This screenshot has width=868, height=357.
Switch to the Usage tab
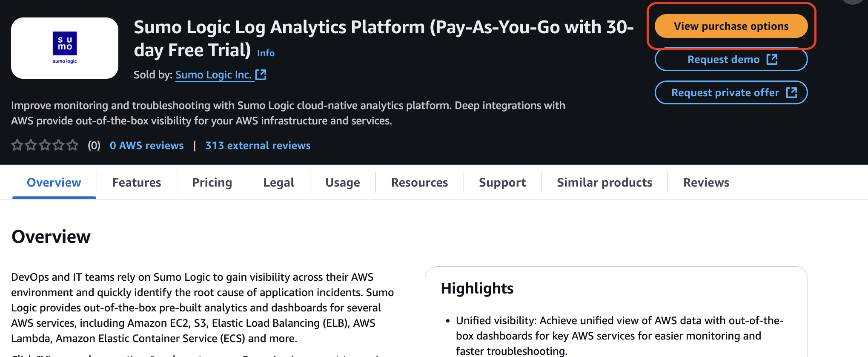(343, 182)
